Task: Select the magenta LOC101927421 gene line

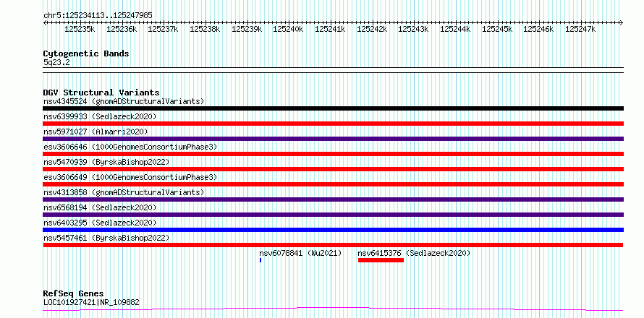Action: [x=333, y=309]
